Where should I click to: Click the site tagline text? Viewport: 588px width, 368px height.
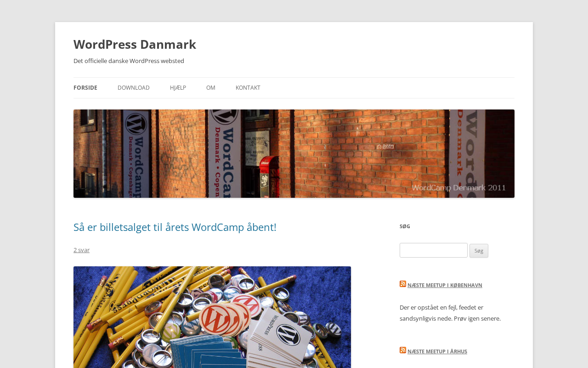click(x=129, y=61)
